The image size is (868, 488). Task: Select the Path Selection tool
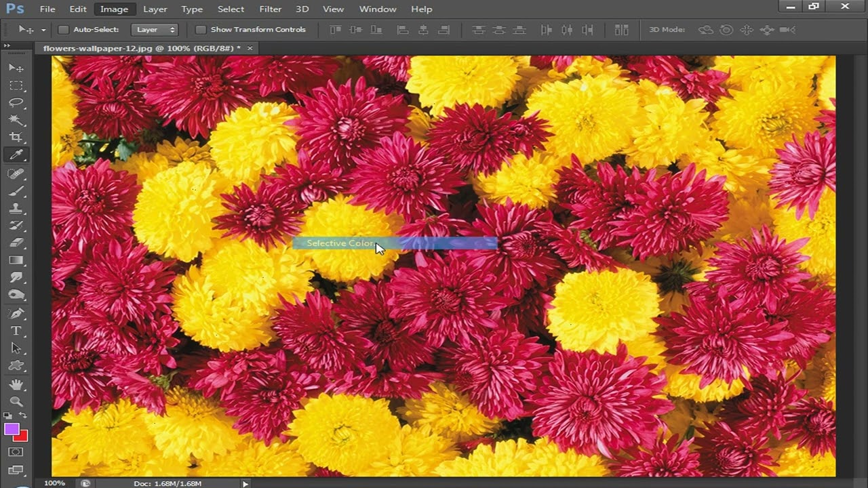click(x=16, y=348)
